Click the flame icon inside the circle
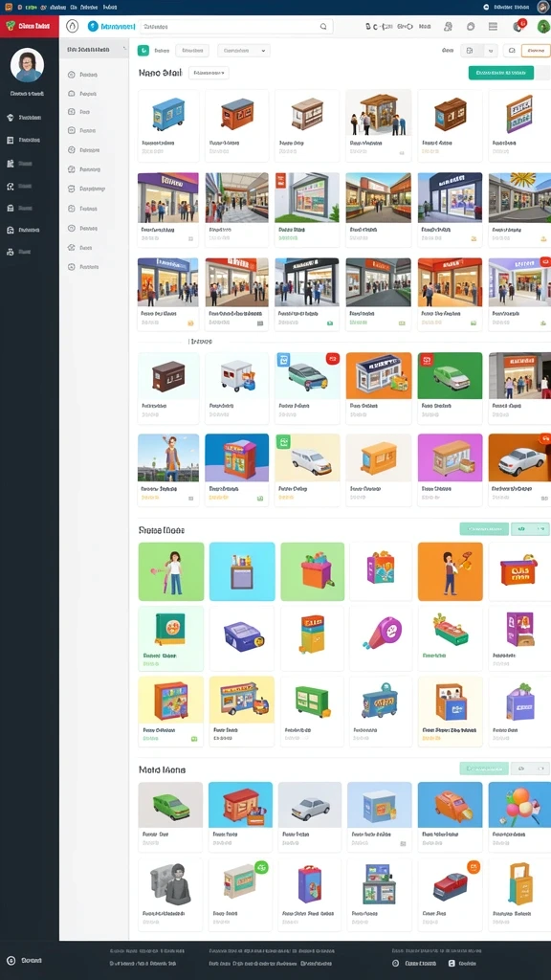The width and height of the screenshot is (551, 980). coord(73,26)
